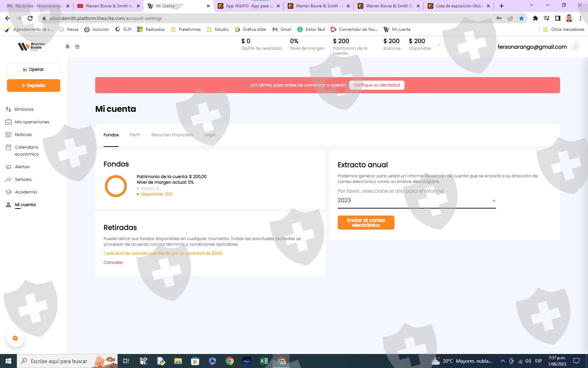
Task: Open the Editor fácil bookmark
Action: (x=311, y=29)
